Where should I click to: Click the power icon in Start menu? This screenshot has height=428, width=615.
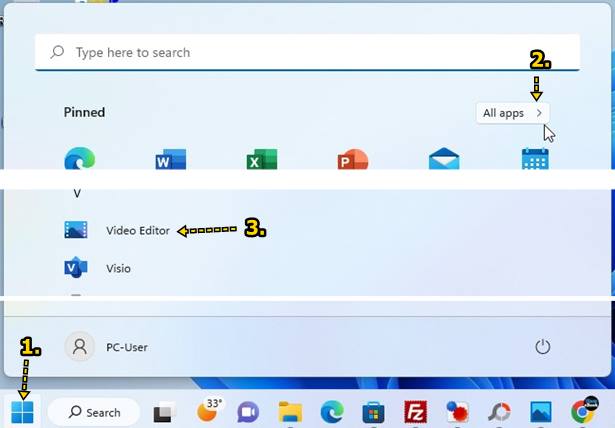pos(542,347)
